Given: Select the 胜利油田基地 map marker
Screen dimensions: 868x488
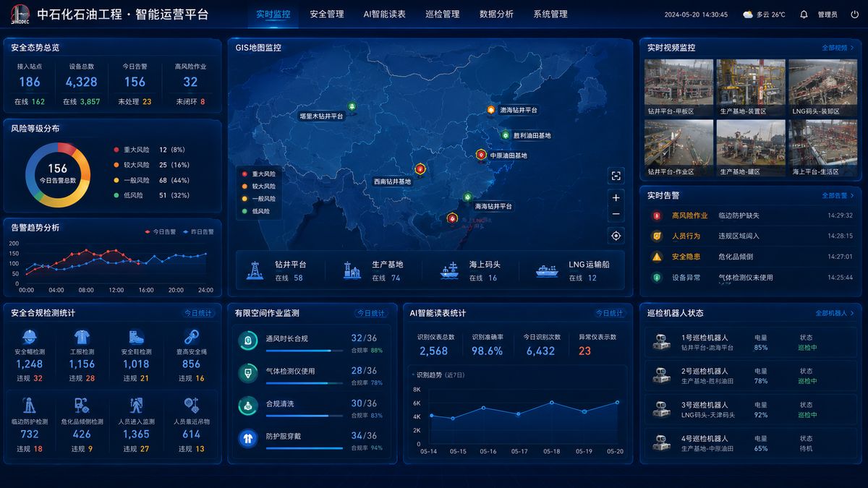Looking at the screenshot, I should [506, 134].
